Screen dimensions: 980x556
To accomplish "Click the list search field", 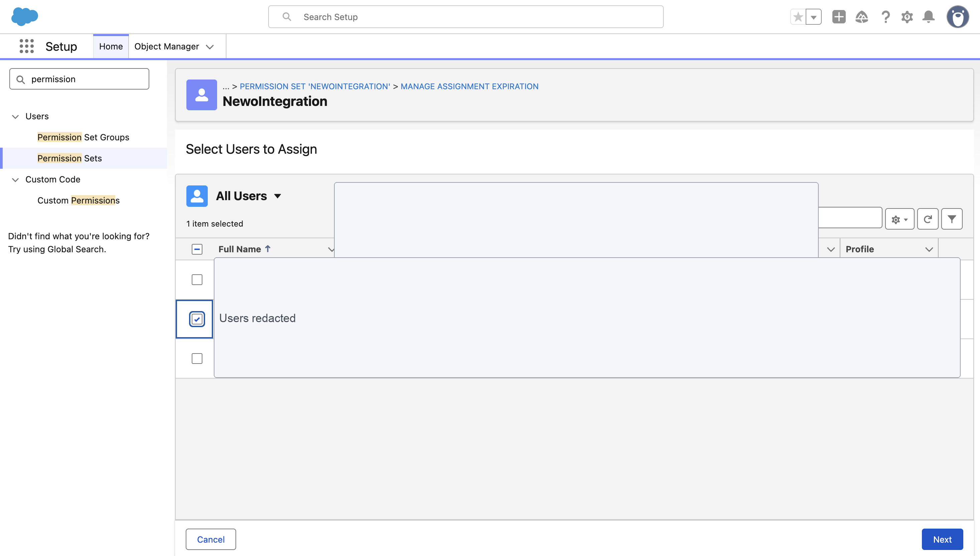I will (x=850, y=218).
